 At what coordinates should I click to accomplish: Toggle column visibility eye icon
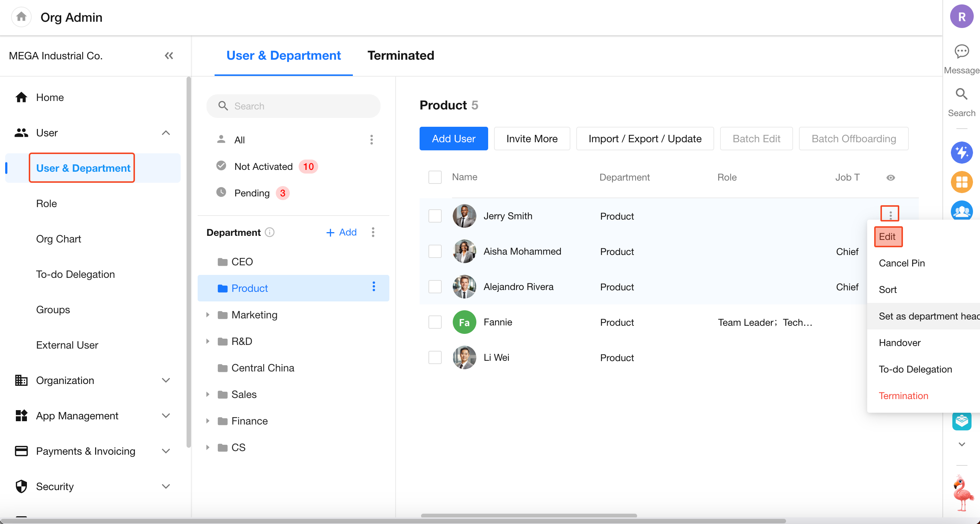(891, 178)
